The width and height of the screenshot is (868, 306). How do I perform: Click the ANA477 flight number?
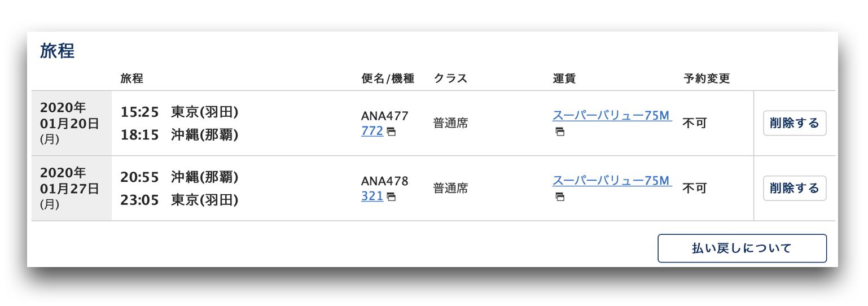coord(384,116)
